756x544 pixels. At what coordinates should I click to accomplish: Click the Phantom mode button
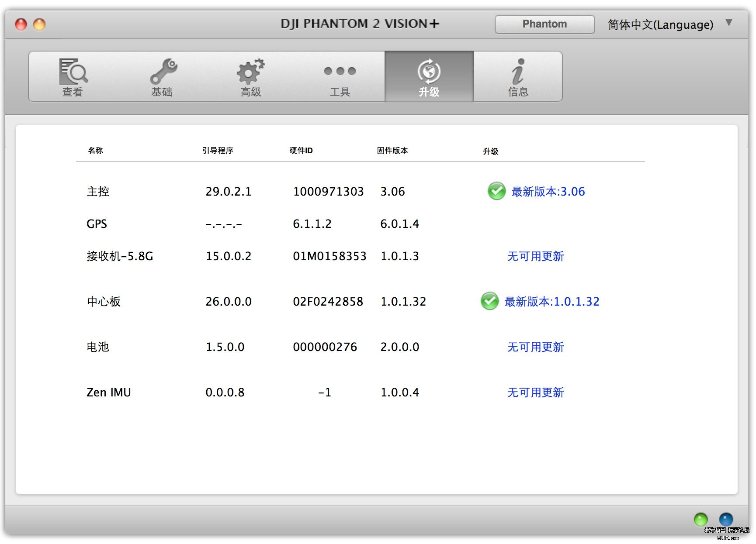[544, 24]
